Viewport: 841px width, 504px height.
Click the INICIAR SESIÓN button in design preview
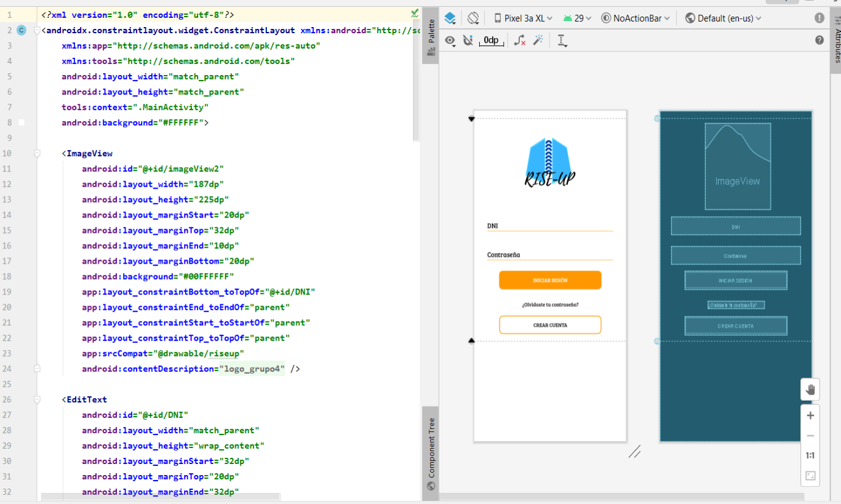pyautogui.click(x=550, y=280)
